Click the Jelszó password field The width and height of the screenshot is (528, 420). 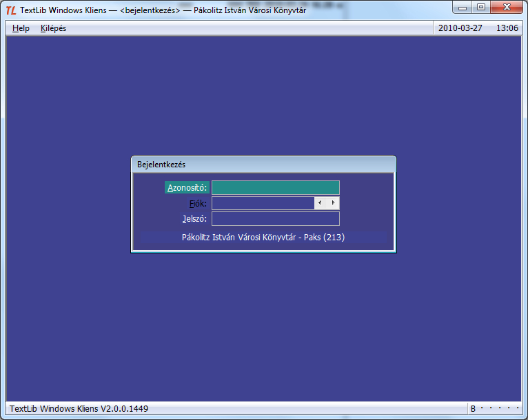[x=275, y=219]
